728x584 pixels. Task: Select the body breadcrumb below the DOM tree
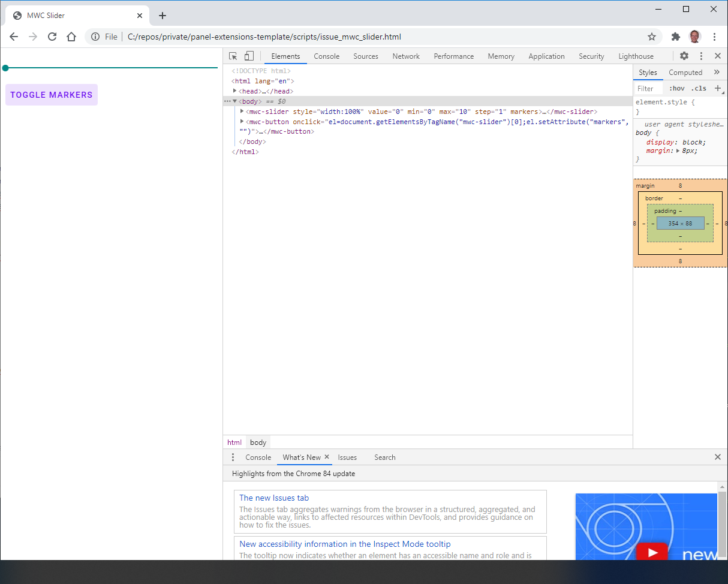(x=258, y=442)
